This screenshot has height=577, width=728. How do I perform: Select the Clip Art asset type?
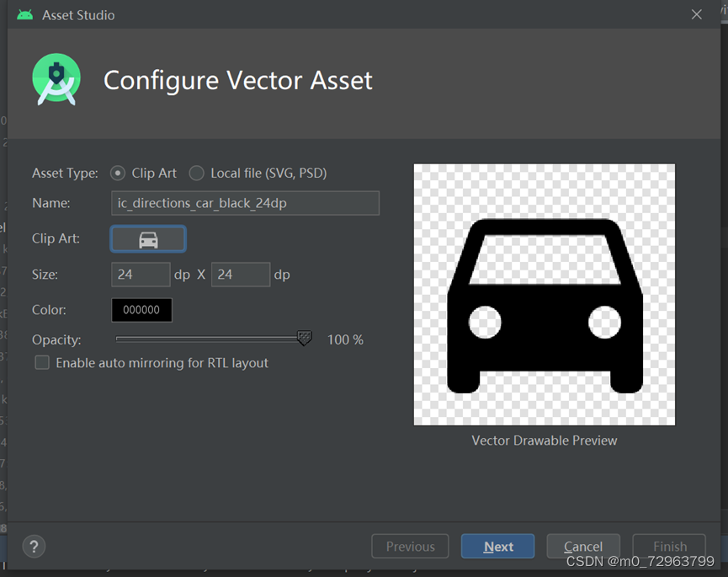click(x=118, y=174)
